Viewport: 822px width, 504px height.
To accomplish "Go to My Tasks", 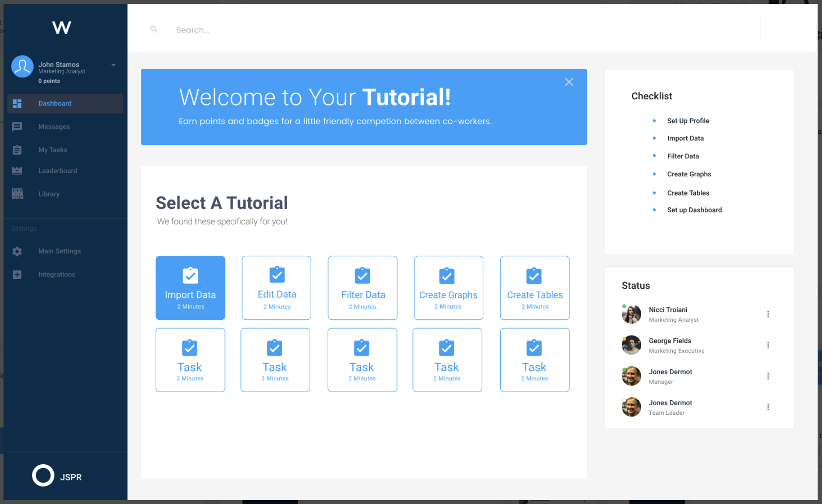I will pos(53,150).
